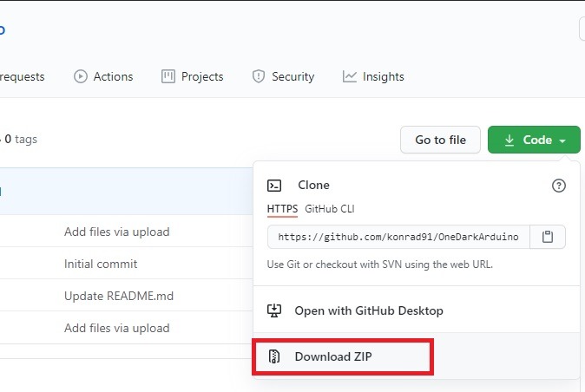Click the ZIP file icon
The width and height of the screenshot is (585, 392).
pyautogui.click(x=274, y=356)
